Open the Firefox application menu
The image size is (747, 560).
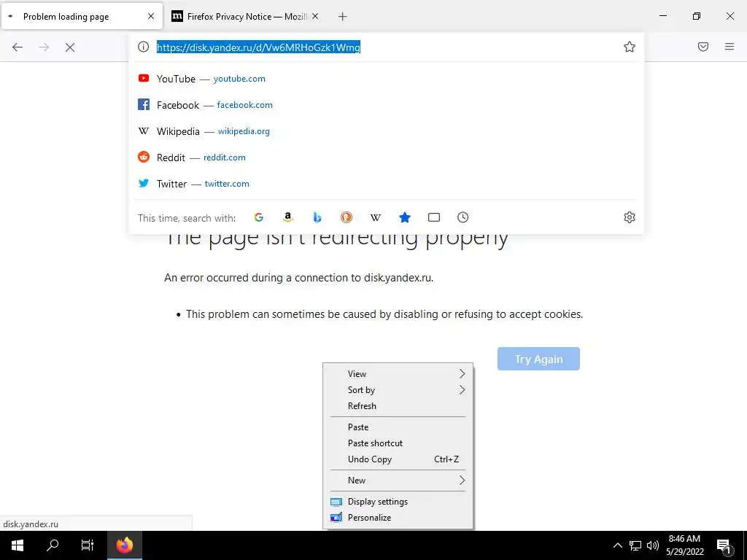729,47
